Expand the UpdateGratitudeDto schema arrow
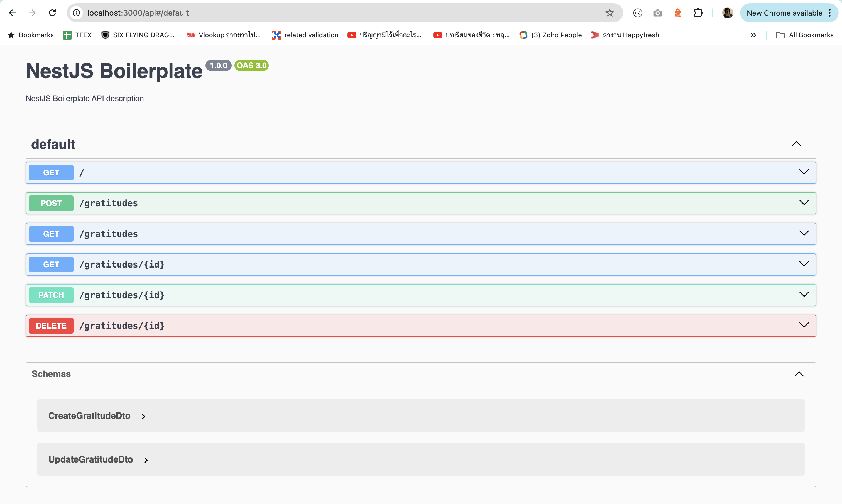 (x=146, y=460)
